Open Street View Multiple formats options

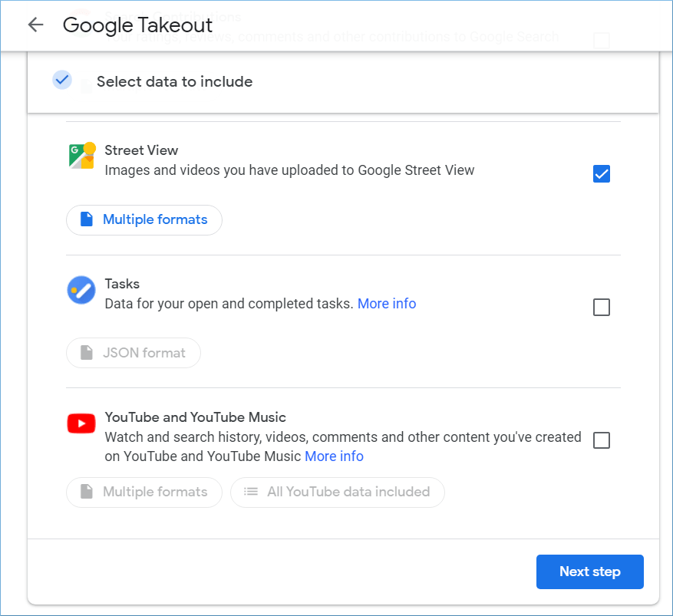point(144,220)
